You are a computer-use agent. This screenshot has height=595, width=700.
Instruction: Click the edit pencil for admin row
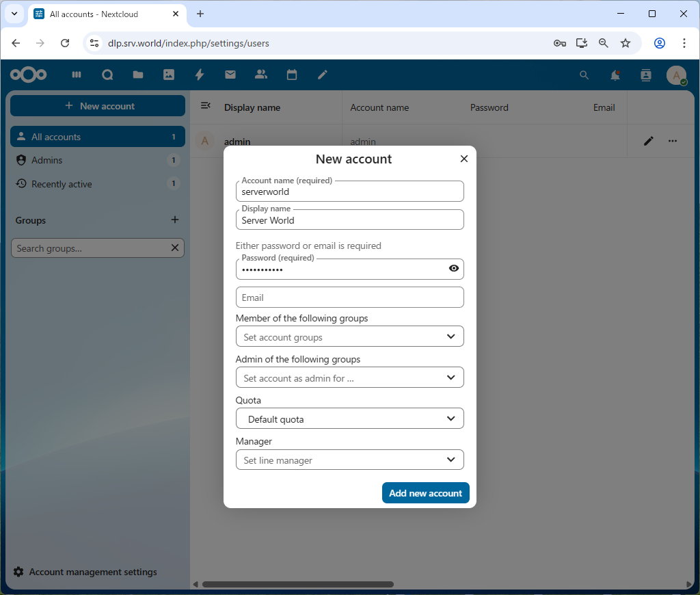click(648, 141)
